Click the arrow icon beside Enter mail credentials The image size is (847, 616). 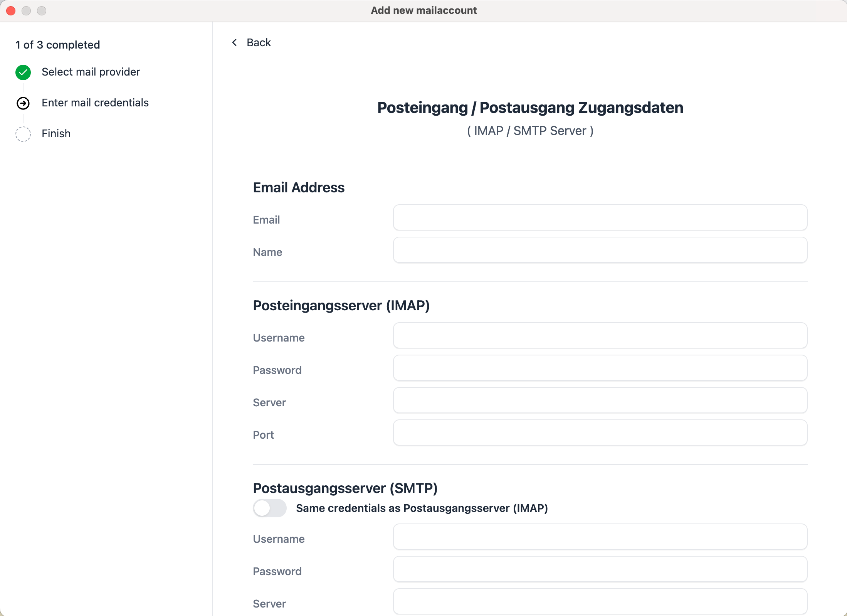[x=24, y=103]
